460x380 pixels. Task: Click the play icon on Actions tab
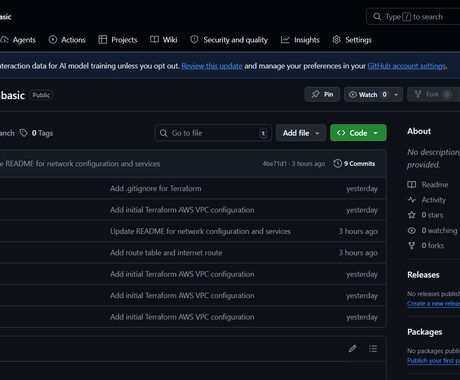pos(53,40)
